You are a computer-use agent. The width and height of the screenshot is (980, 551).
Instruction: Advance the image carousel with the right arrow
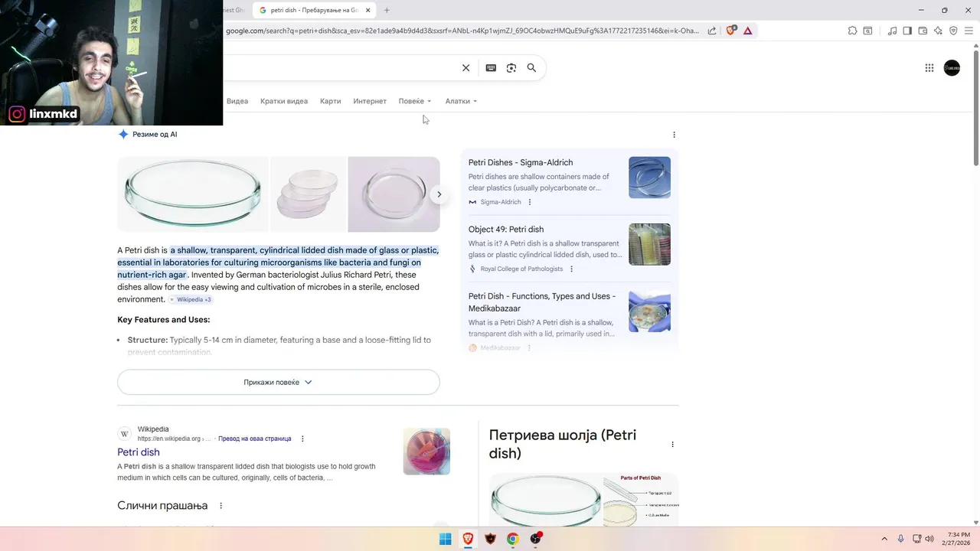439,194
